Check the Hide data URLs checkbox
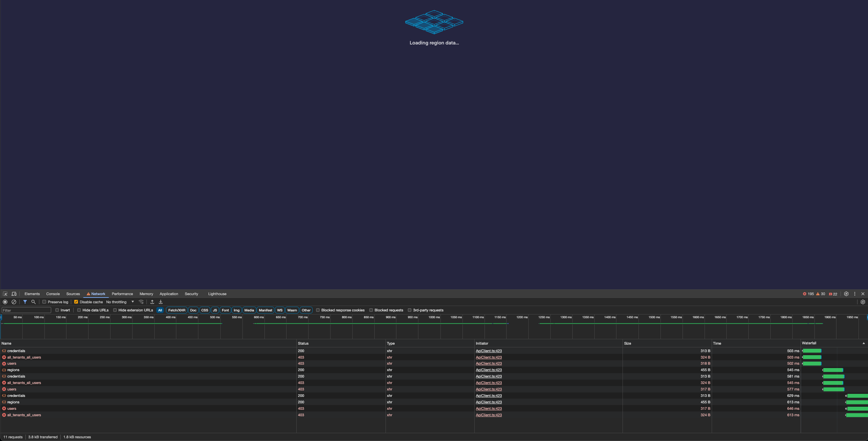 [x=79, y=310]
